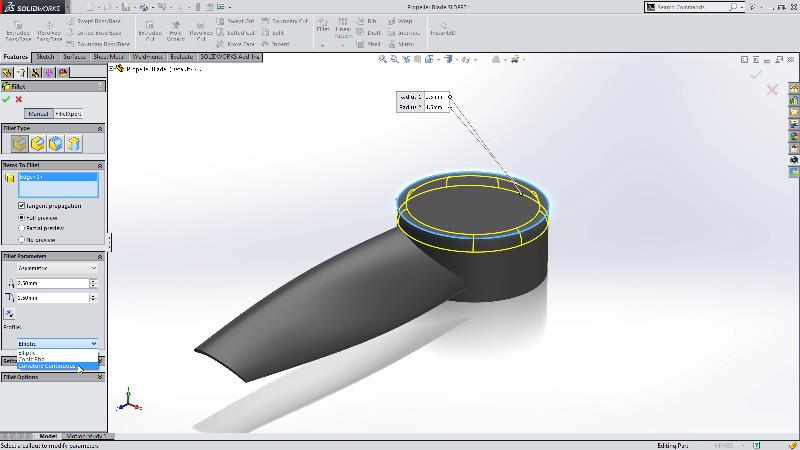The image size is (800, 450).
Task: Cancel the fillet with the red X
Action: [19, 99]
